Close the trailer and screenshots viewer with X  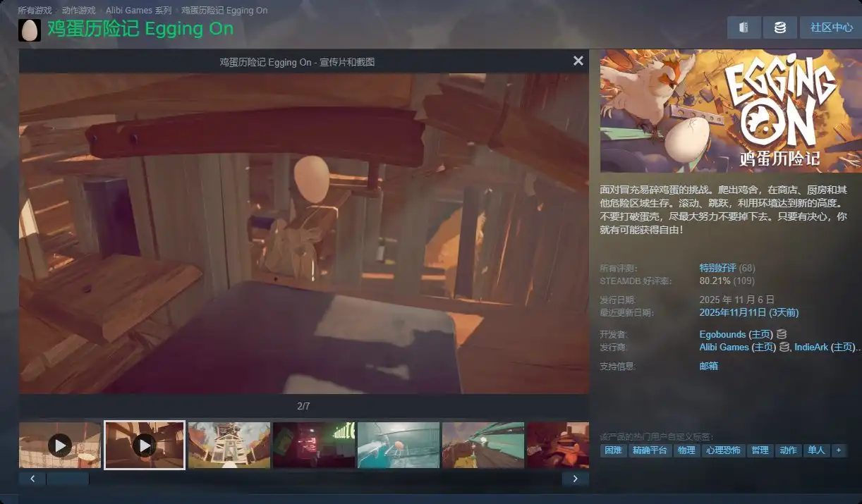(x=578, y=61)
